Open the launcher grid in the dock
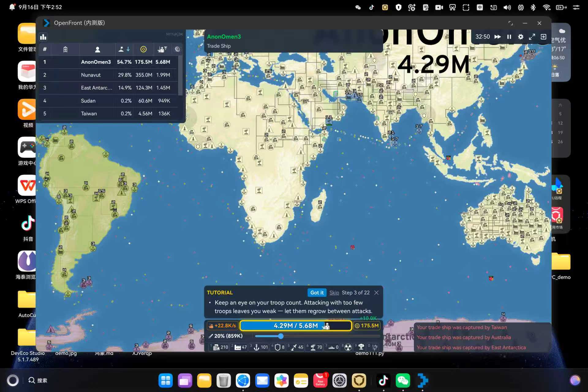This screenshot has height=392, width=588. tap(166, 381)
